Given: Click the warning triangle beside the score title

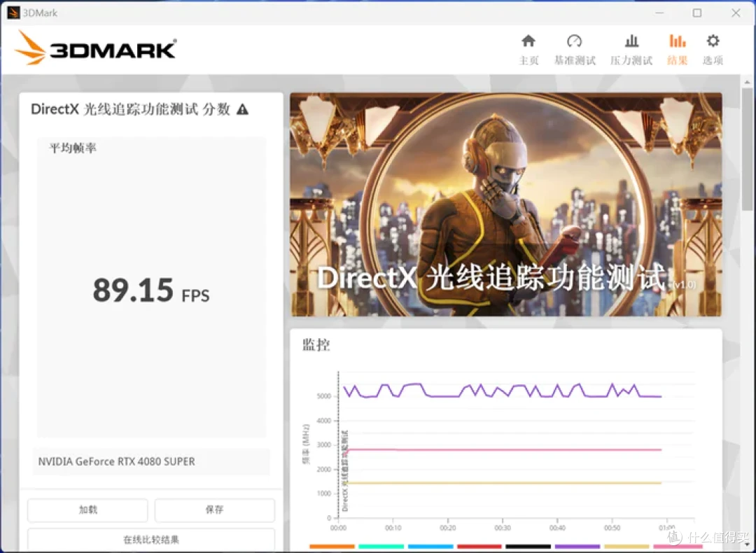Looking at the screenshot, I should click(242, 109).
